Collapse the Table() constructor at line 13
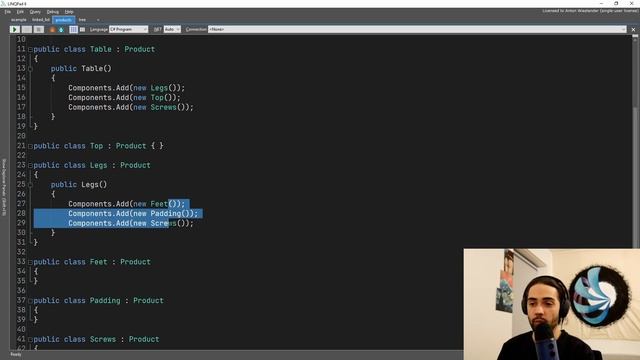Image resolution: width=640 pixels, height=360 pixels. coord(30,69)
